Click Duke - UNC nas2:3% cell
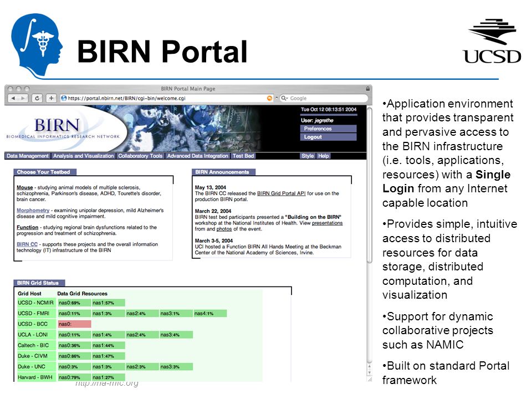 click(x=142, y=367)
